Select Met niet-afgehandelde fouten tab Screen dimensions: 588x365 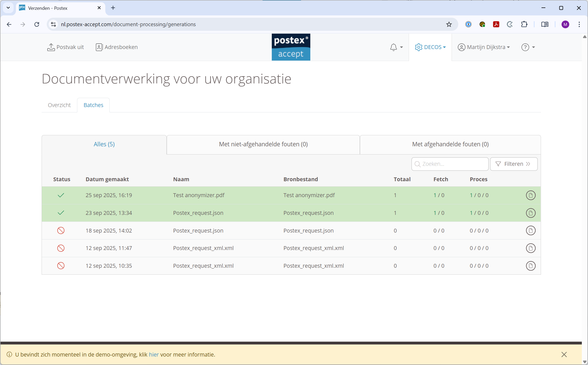(263, 144)
